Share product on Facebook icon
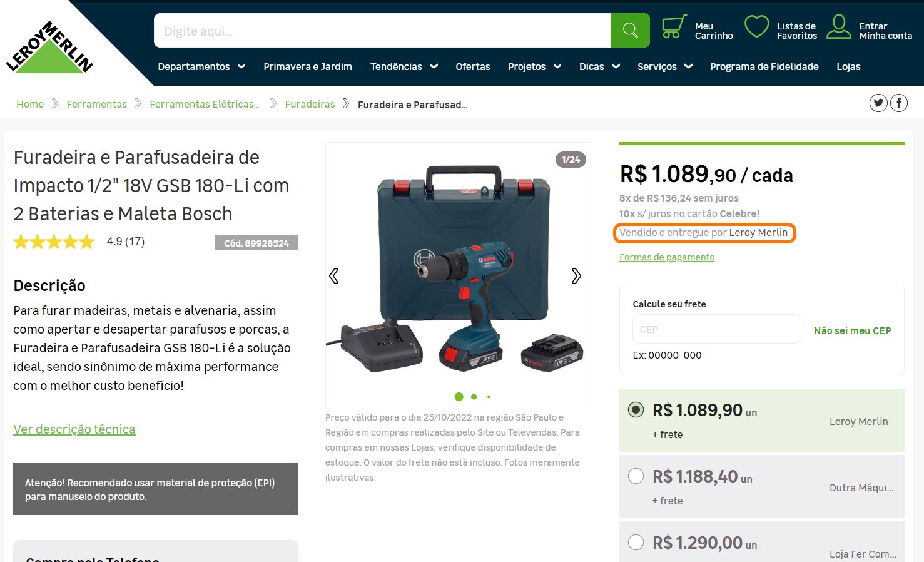924x562 pixels. pos(899,103)
